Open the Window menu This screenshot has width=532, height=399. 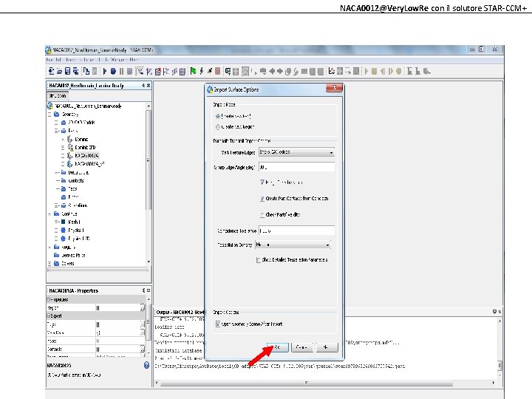(117, 60)
